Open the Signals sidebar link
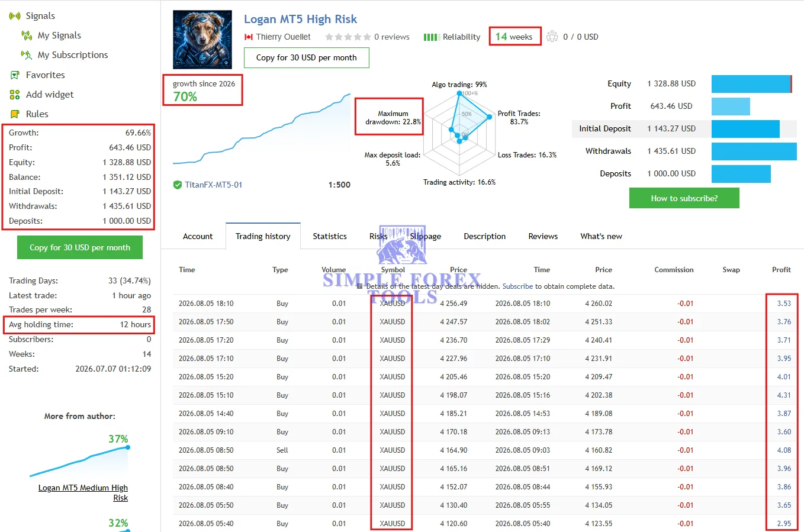 click(40, 16)
